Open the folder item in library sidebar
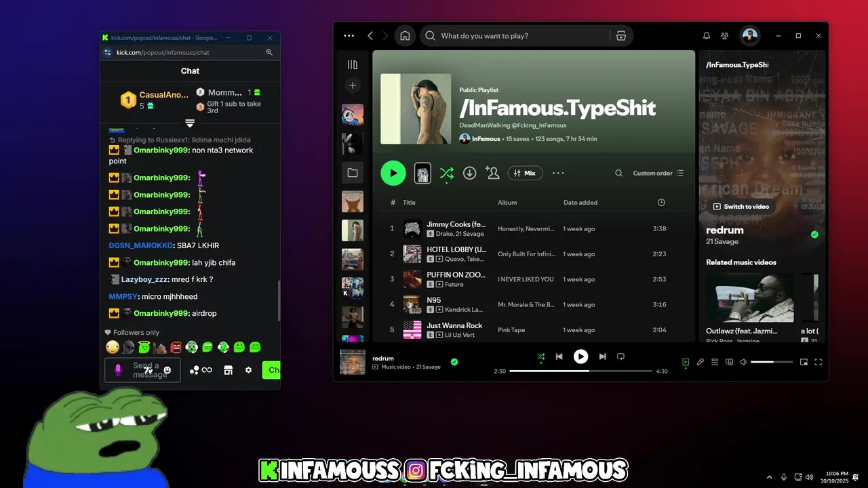Screen dimensions: 868x488 click(352, 173)
